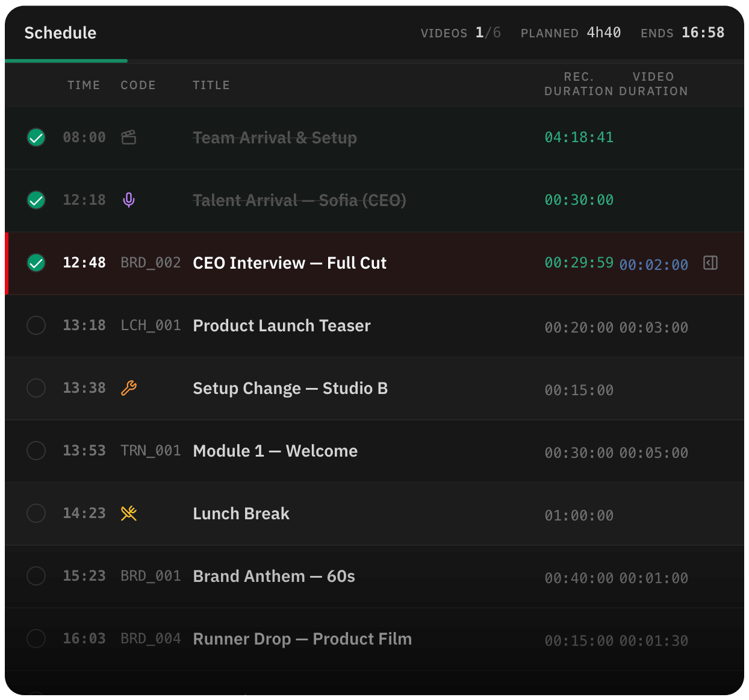Open the Lunch Break title
Image resolution: width=749 pixels, height=700 pixels.
pos(241,514)
